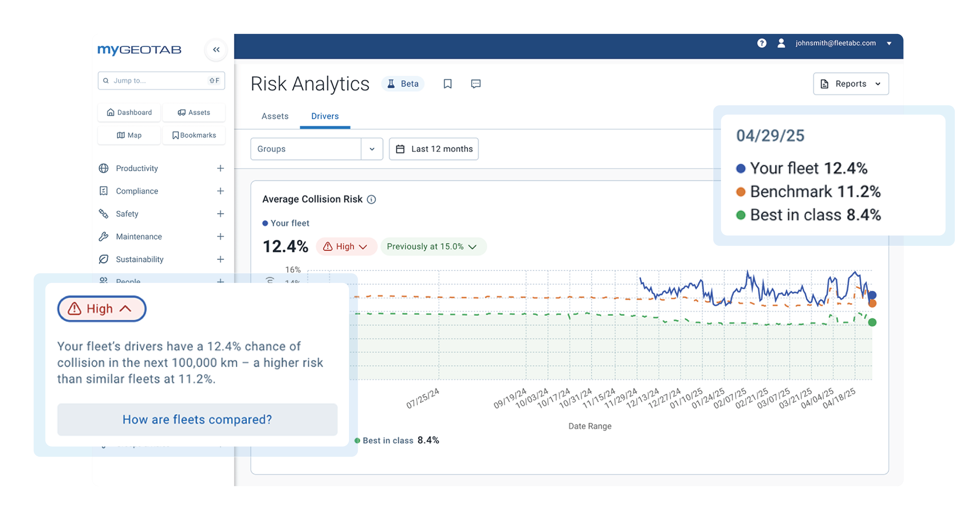Collapse the High risk explanation popup

[x=102, y=309]
